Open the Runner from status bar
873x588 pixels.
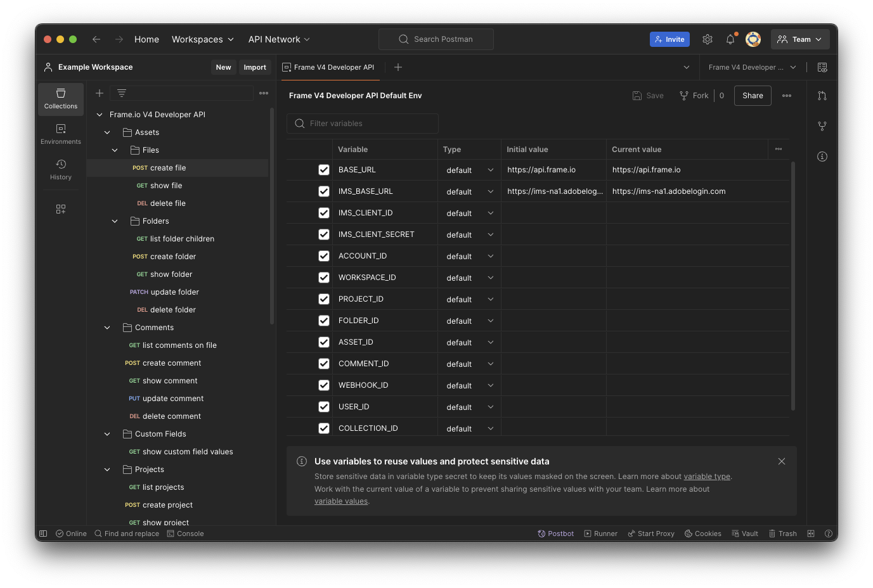click(x=600, y=534)
